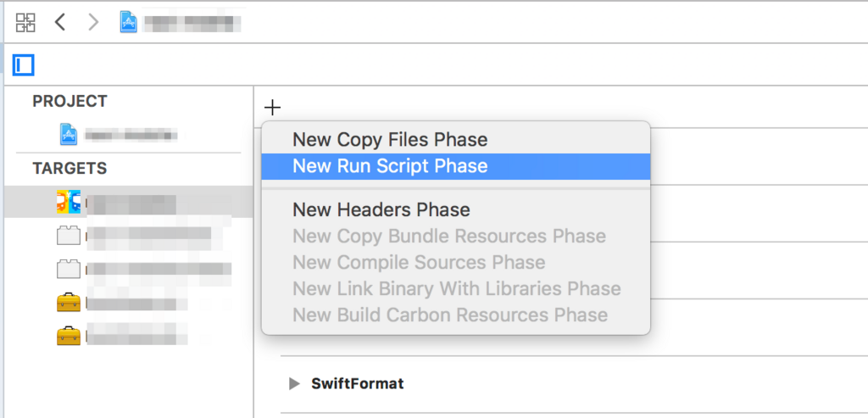Click the blurred project name in breadcrumb

(191, 22)
